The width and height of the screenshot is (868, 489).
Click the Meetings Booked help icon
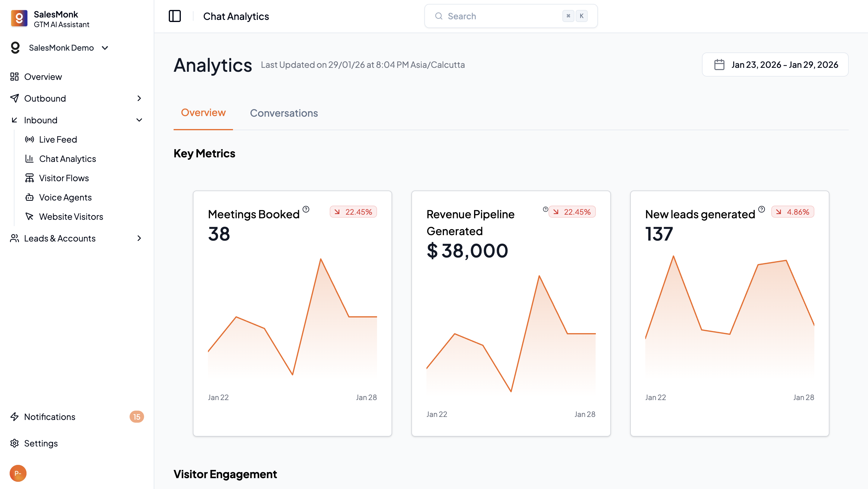306,209
